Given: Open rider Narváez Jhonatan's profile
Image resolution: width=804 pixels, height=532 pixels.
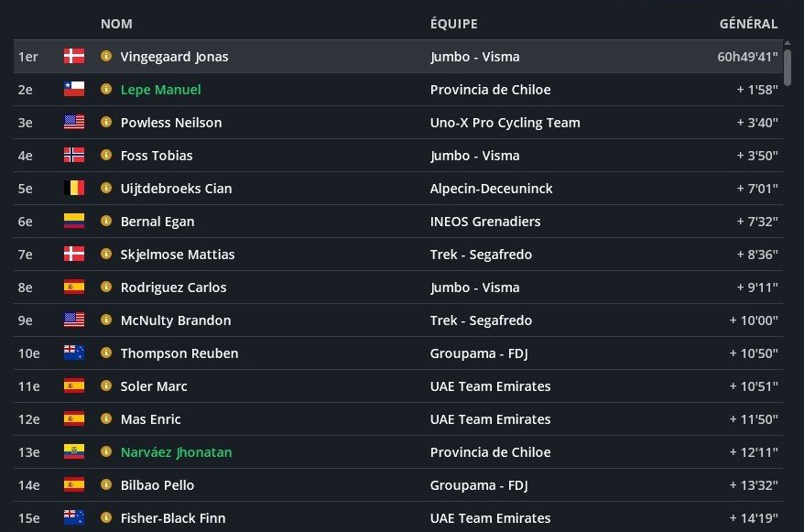Looking at the screenshot, I should point(177,452).
